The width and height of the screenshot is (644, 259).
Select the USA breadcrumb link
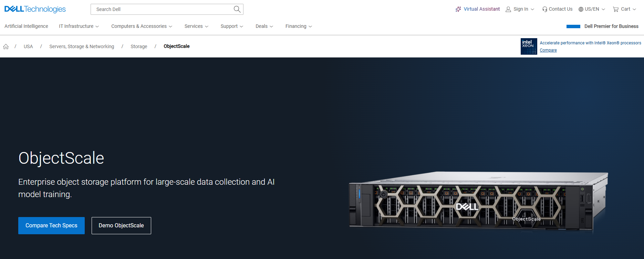[28, 46]
